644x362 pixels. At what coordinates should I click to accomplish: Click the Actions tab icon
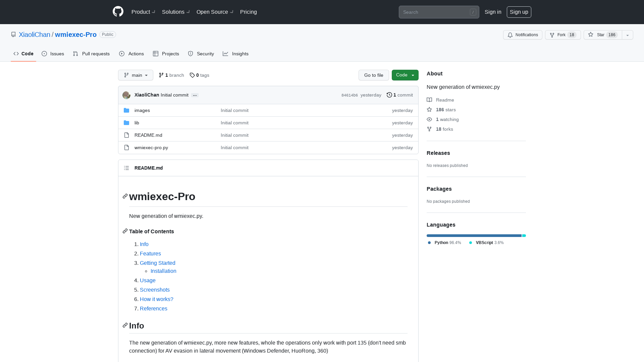[x=122, y=54]
